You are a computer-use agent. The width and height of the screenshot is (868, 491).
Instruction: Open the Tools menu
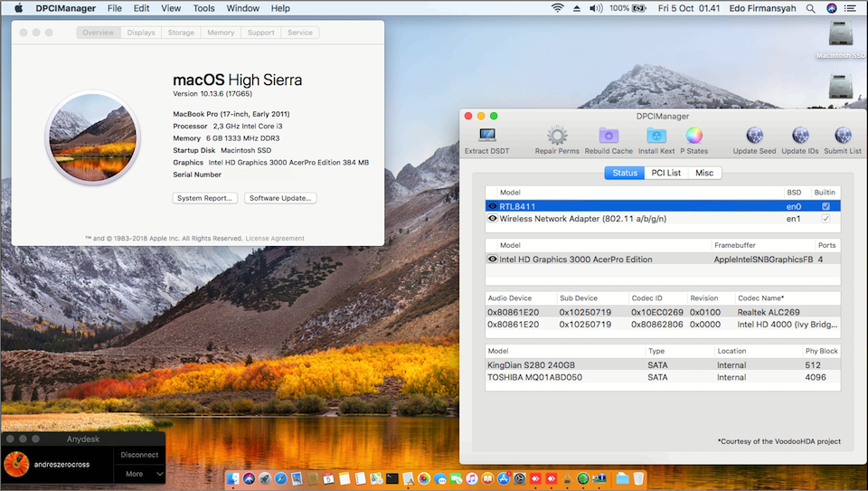[x=203, y=8]
